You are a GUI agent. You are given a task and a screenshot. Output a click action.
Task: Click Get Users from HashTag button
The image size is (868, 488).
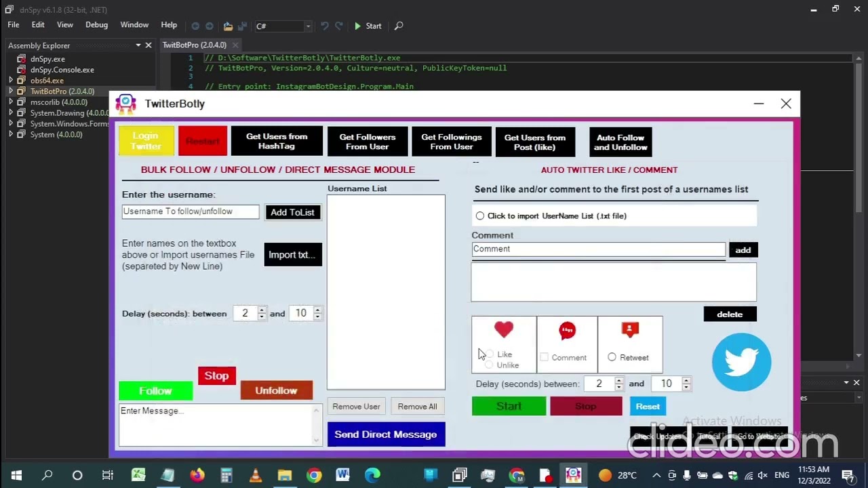(x=276, y=141)
